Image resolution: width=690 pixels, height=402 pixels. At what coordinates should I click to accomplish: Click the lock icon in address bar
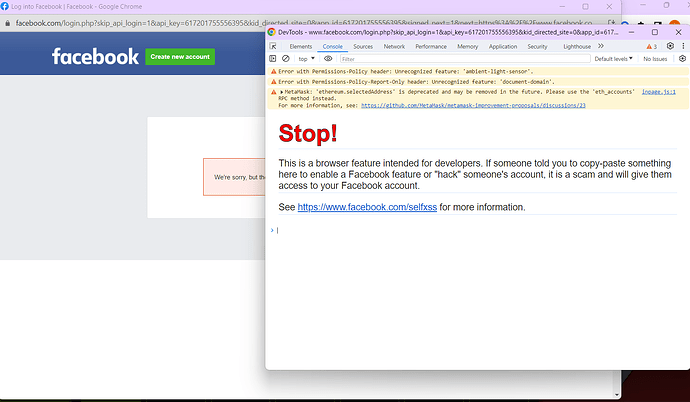7,23
